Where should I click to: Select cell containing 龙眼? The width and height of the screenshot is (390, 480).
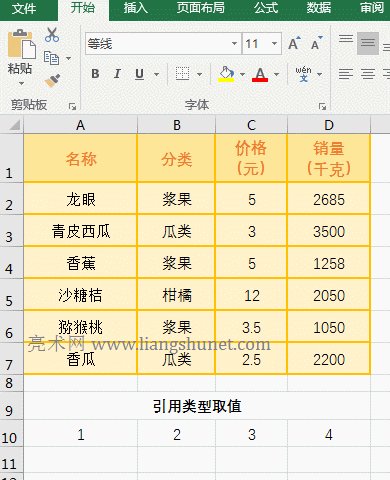pyautogui.click(x=80, y=199)
